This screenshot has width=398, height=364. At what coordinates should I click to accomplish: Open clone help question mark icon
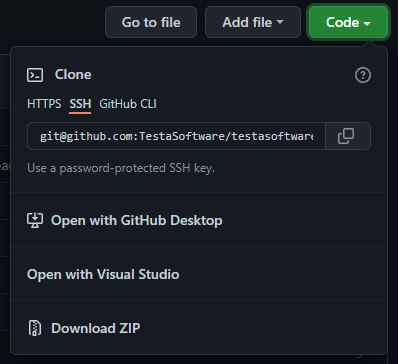tap(363, 75)
